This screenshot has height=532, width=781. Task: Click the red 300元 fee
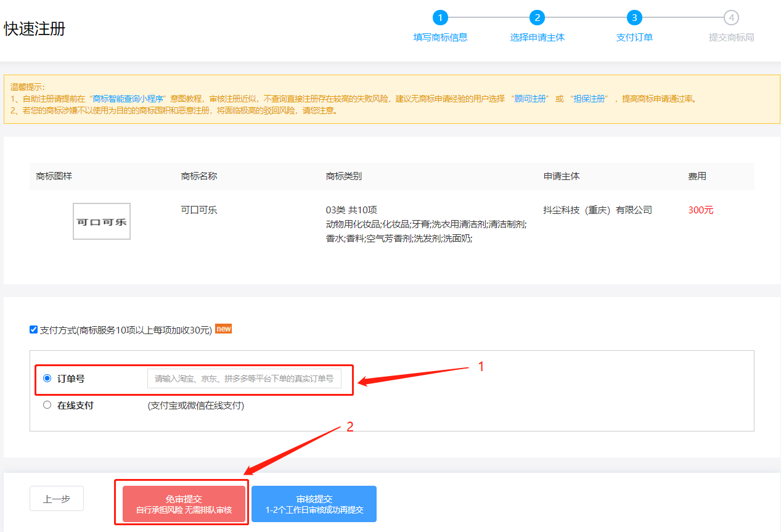pyautogui.click(x=701, y=210)
